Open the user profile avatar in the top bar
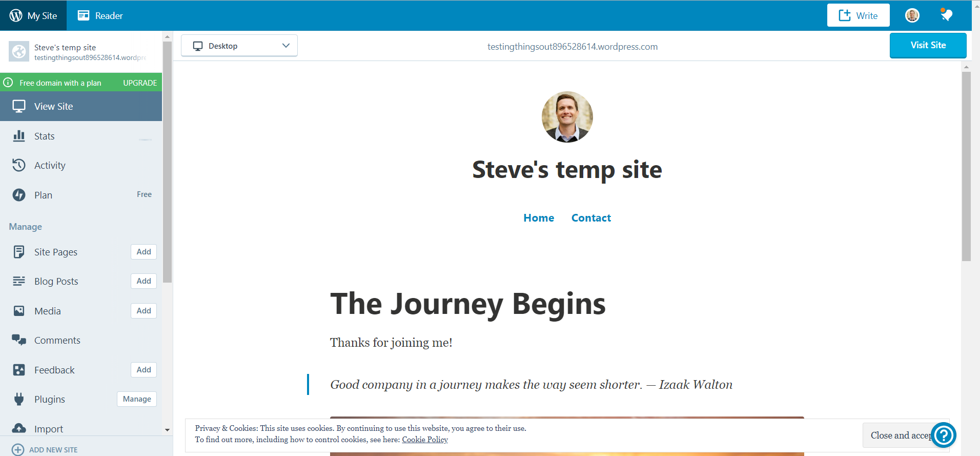The height and width of the screenshot is (456, 980). [x=912, y=15]
